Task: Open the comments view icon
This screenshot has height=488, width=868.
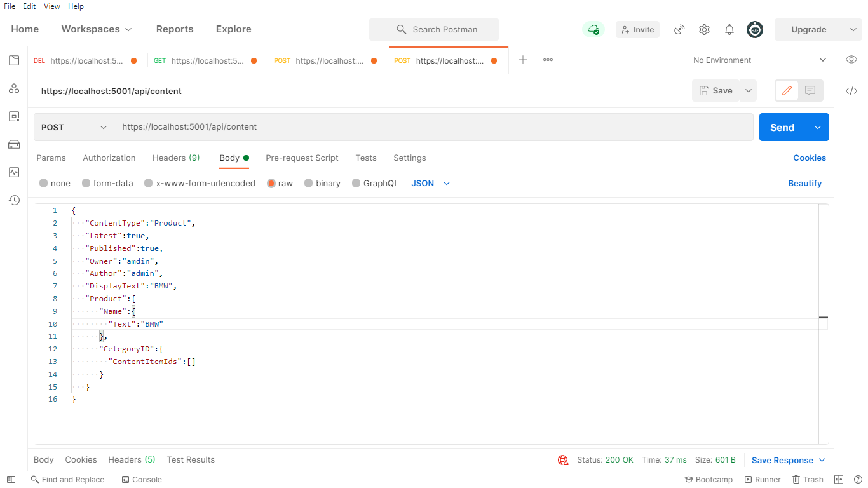Action: (x=810, y=91)
